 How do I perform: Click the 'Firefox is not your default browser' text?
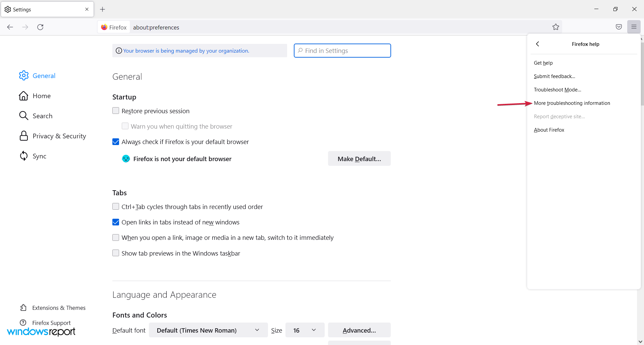tap(182, 159)
